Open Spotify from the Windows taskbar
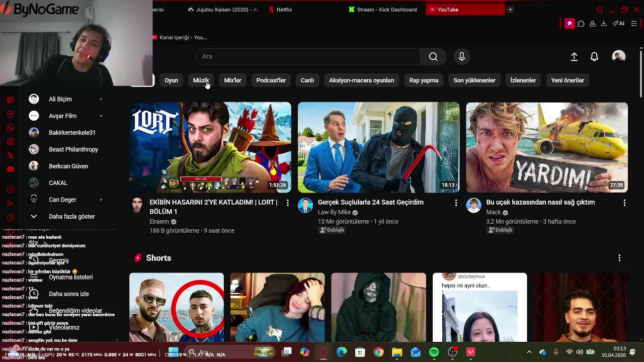644x362 pixels. 434,352
